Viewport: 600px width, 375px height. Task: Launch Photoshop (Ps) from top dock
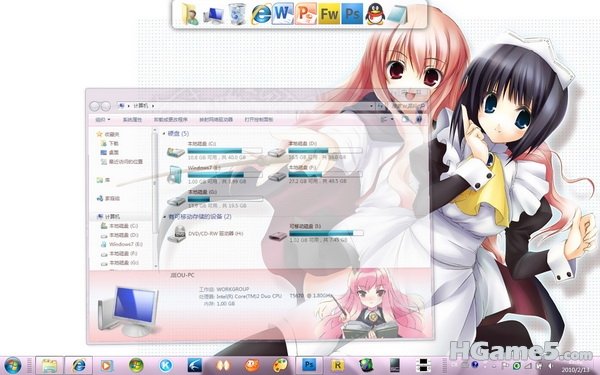352,14
